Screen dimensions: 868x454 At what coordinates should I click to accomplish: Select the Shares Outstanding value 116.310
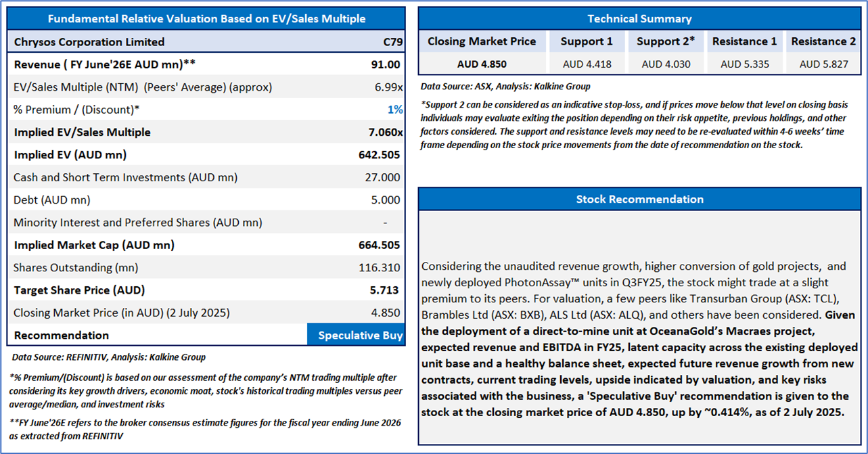click(x=380, y=267)
